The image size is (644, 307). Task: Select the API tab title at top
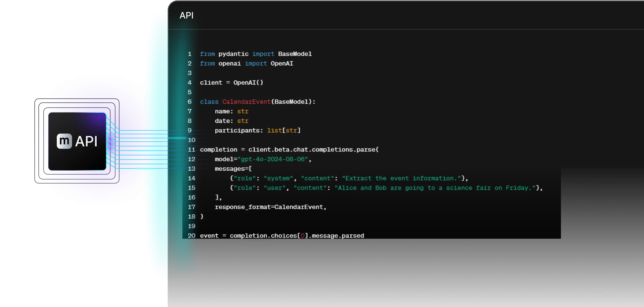tap(186, 16)
